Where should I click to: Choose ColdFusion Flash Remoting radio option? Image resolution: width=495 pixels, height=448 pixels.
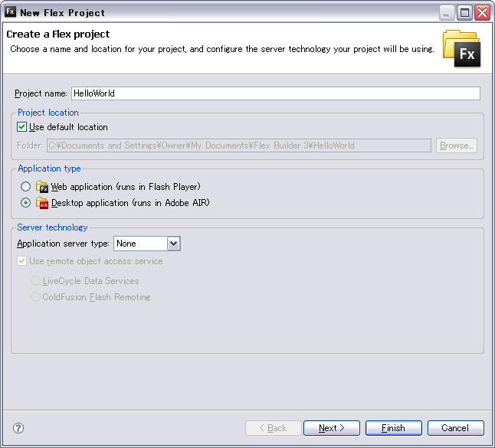pos(35,297)
